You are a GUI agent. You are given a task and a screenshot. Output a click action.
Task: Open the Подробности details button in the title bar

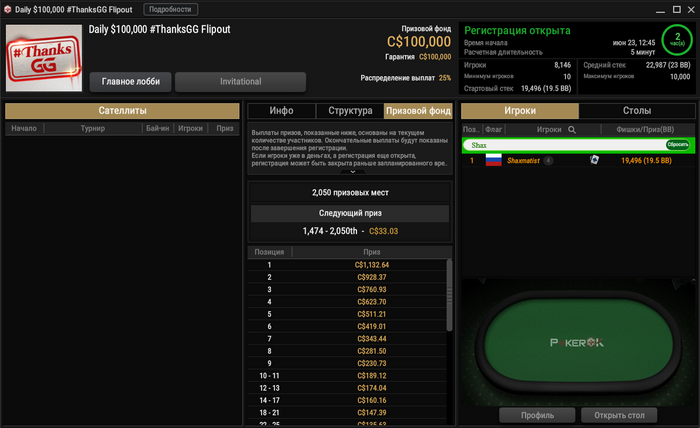coord(171,9)
